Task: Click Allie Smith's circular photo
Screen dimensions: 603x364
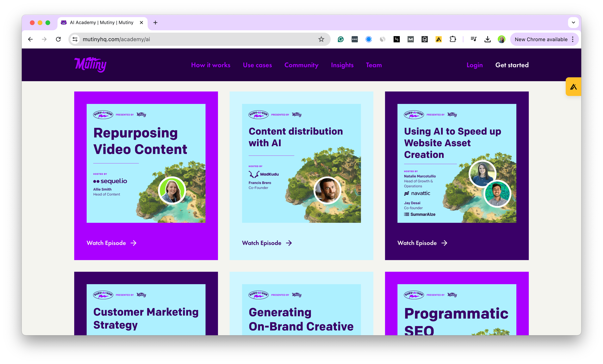Action: 172,190
